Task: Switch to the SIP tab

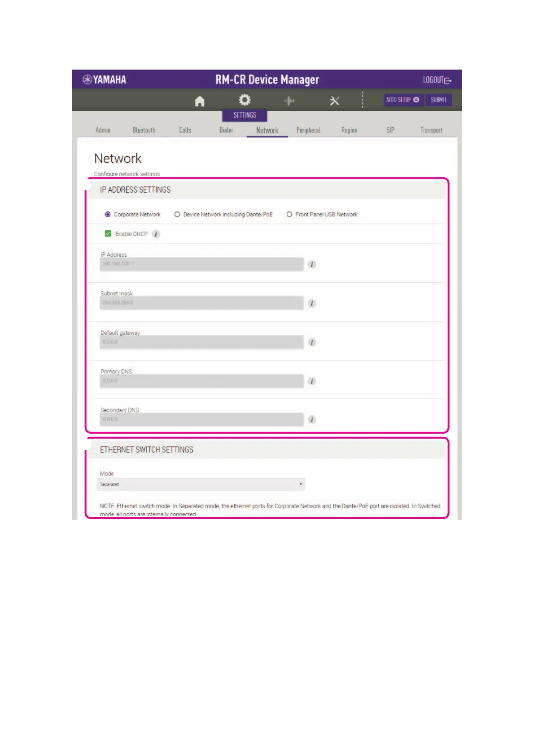Action: (390, 130)
